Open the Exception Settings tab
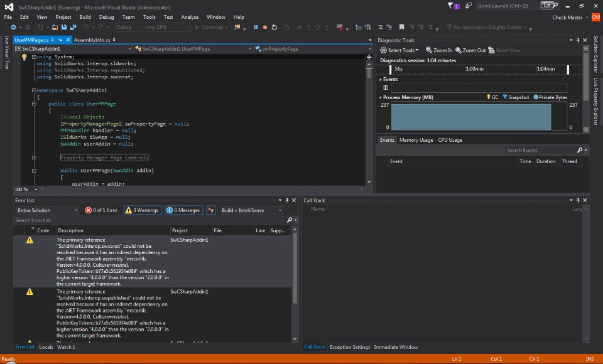Image resolution: width=603 pixels, height=364 pixels. click(350, 347)
